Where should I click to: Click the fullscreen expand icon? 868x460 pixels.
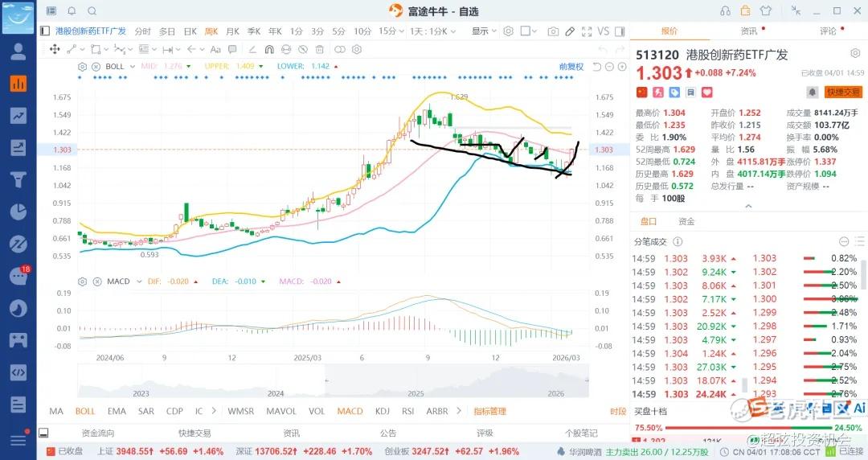[x=587, y=31]
